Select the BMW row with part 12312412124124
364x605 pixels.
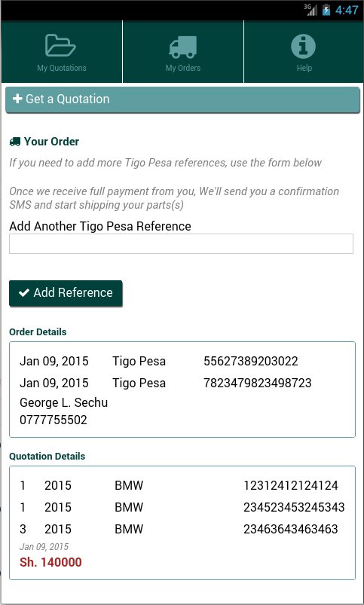point(182,485)
